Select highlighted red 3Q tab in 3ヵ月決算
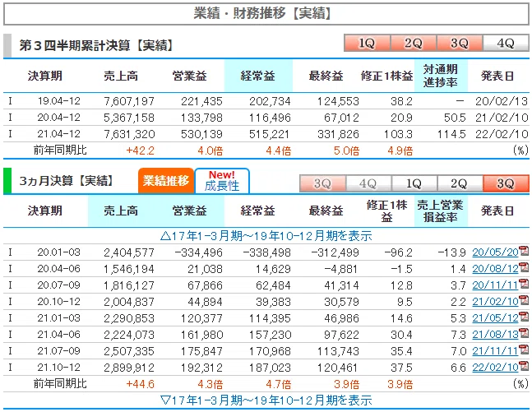The width and height of the screenshot is (532, 412). click(506, 183)
